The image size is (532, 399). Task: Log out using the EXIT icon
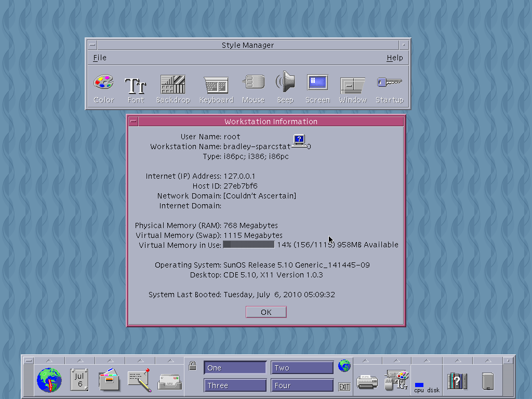tap(344, 387)
